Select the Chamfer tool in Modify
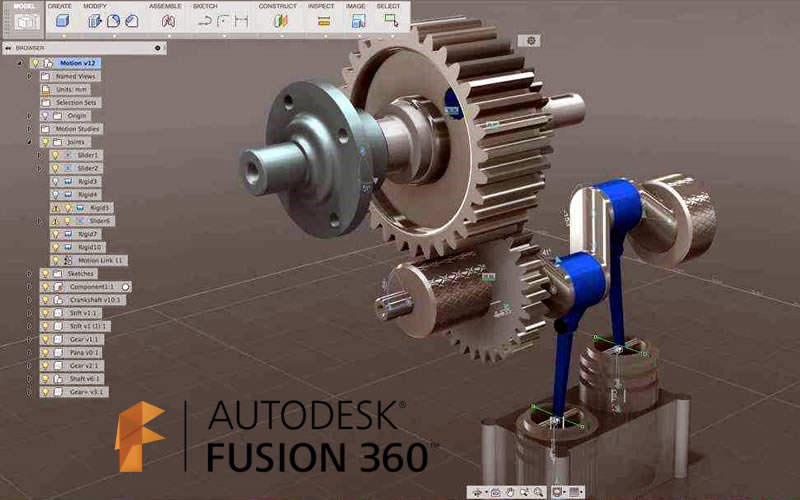The image size is (800, 500). coord(132,21)
